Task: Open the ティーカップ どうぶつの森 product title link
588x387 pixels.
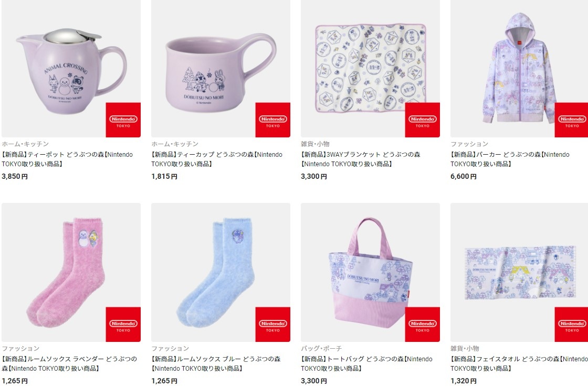Action: click(217, 159)
